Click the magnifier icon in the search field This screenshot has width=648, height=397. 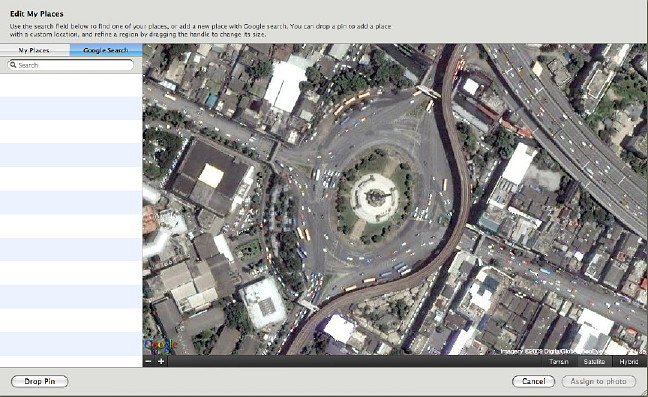pos(13,65)
